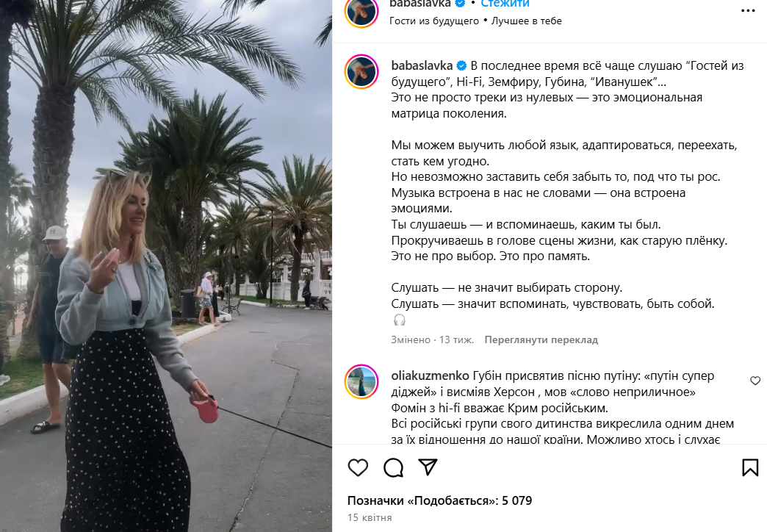The image size is (767, 532).
Task: Open babaslavka avatar beside the caption
Action: (361, 71)
